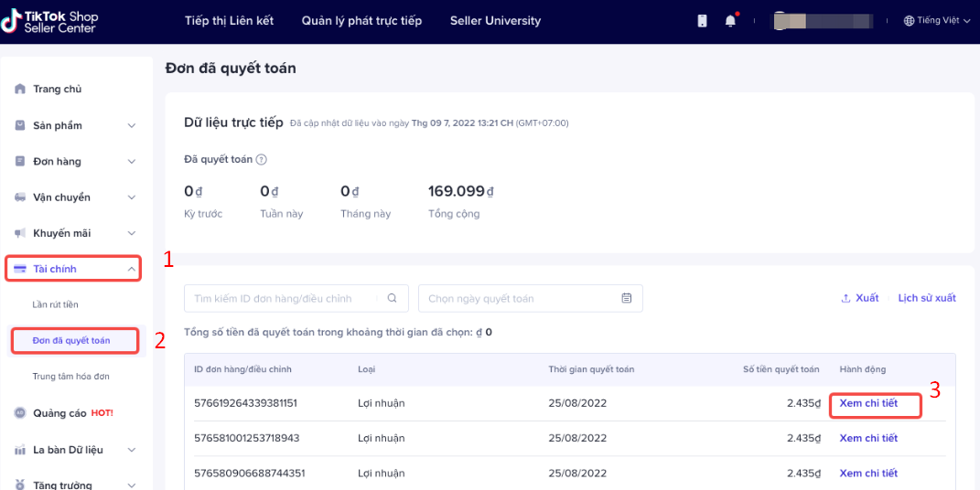Xem chi tiết for order 576581001253718943

click(868, 438)
